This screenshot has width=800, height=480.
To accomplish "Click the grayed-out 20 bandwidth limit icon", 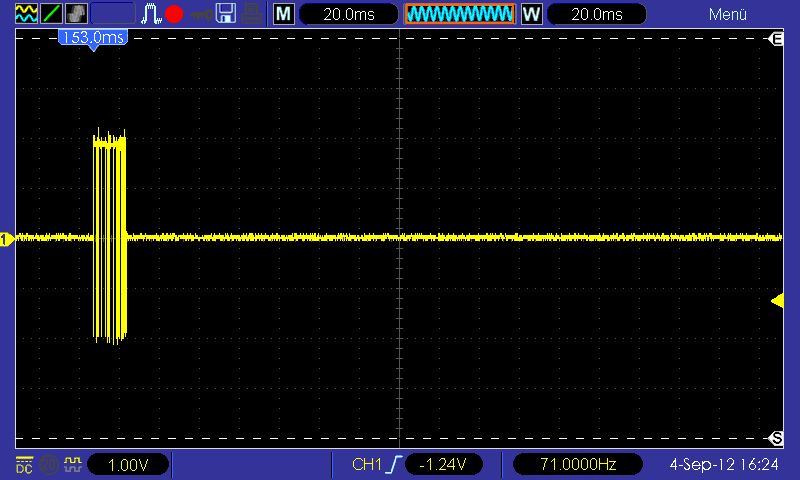I will [x=49, y=464].
